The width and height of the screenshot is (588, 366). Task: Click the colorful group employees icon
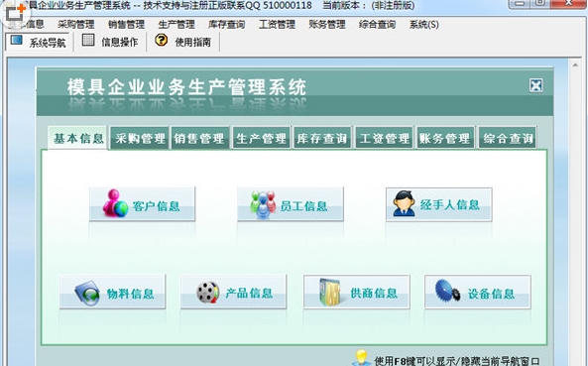(263, 204)
